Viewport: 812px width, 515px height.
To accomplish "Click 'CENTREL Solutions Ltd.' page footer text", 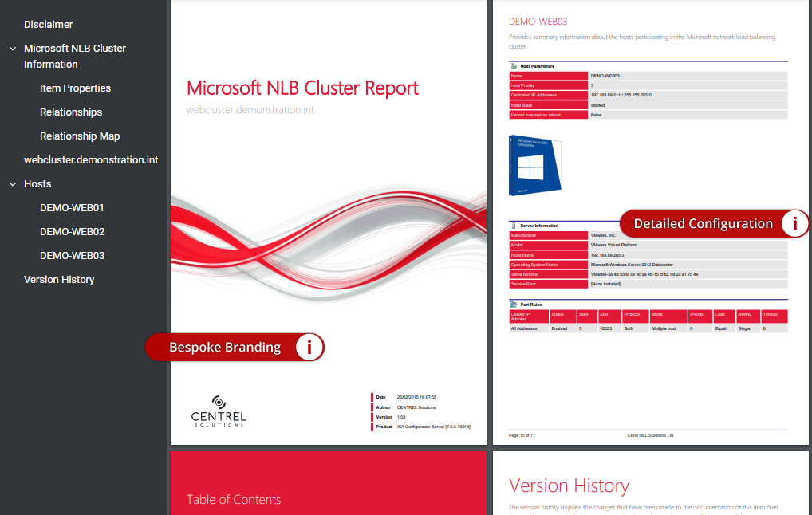I will click(650, 435).
